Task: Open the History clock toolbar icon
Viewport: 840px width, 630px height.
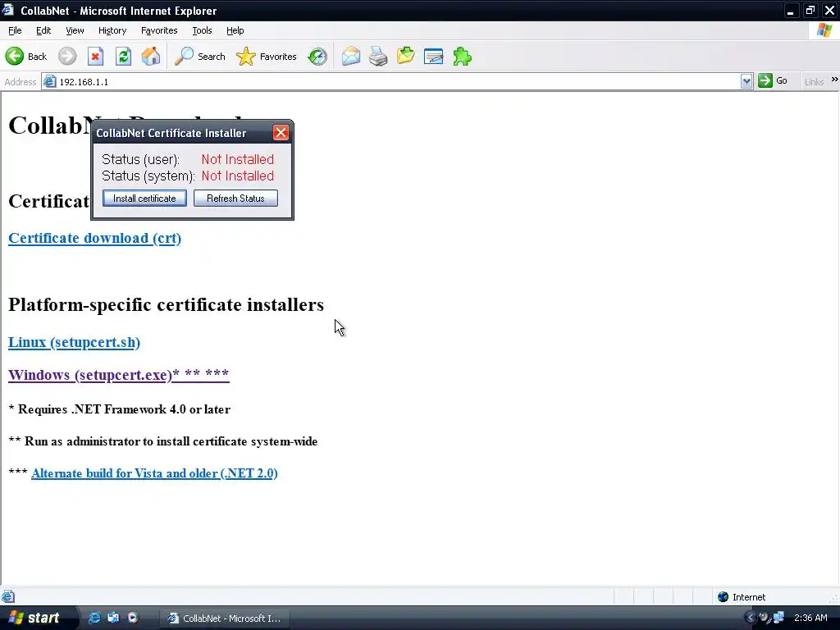Action: pos(317,57)
